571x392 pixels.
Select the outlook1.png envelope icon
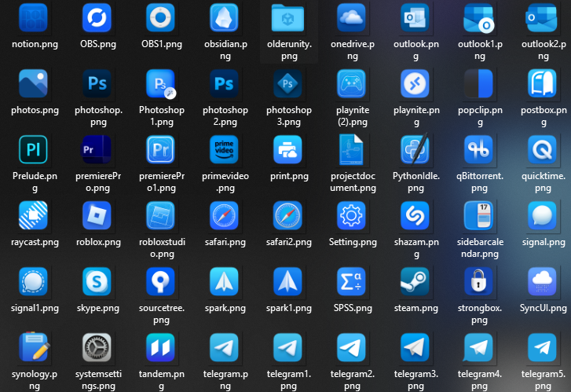pos(478,17)
